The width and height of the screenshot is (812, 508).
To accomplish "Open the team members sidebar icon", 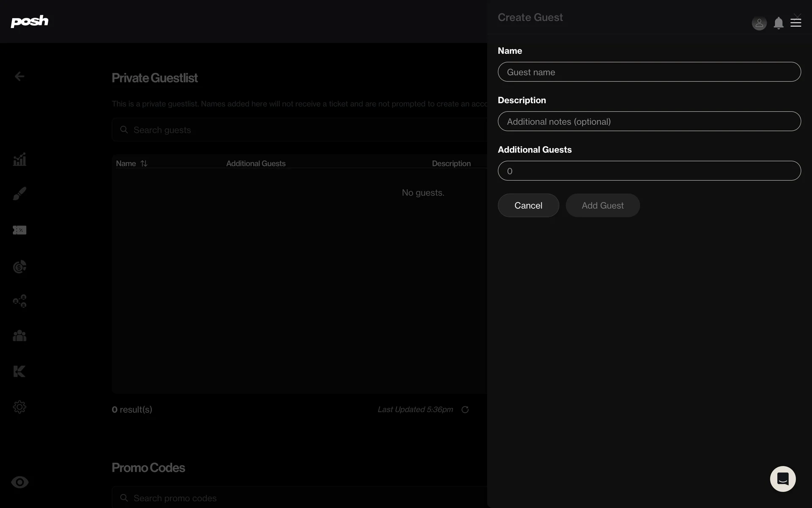I will pos(19,336).
